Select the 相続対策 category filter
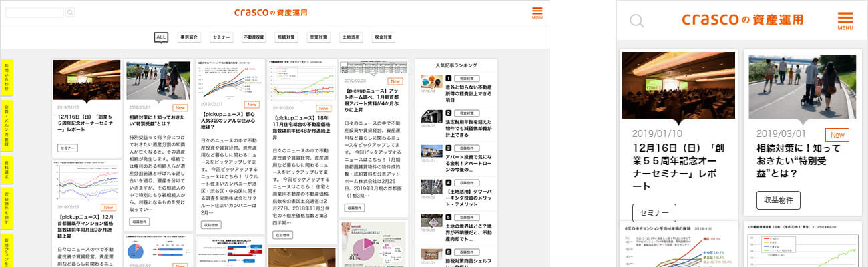This screenshot has width=868, height=267. [x=286, y=37]
